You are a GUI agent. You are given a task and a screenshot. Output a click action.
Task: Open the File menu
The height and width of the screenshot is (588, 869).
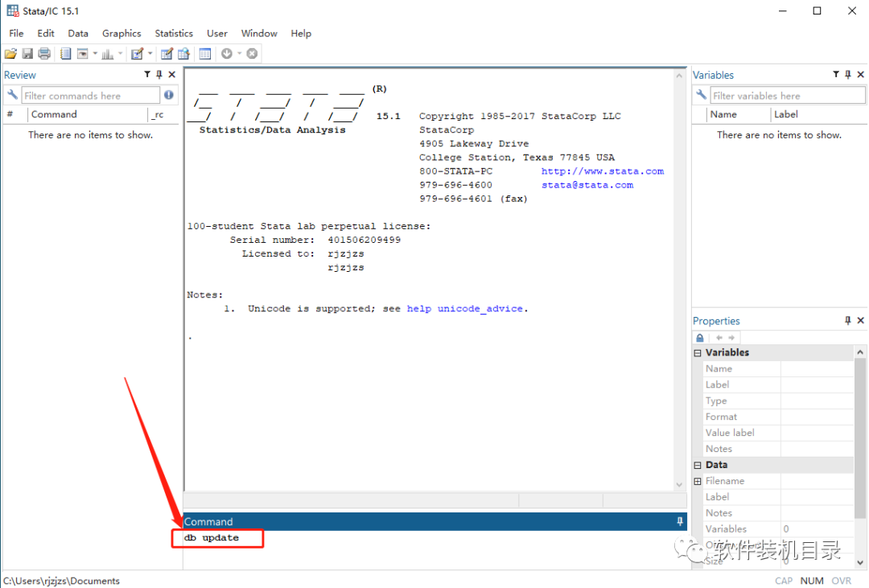click(16, 33)
